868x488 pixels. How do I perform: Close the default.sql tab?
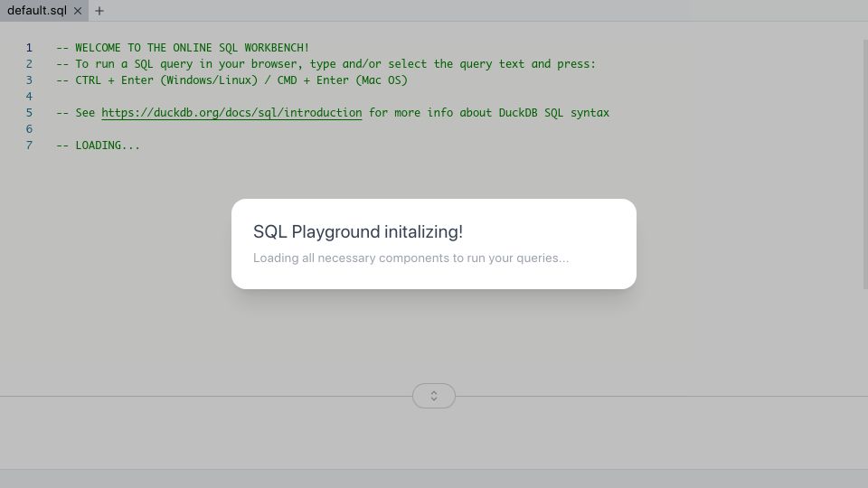click(78, 11)
